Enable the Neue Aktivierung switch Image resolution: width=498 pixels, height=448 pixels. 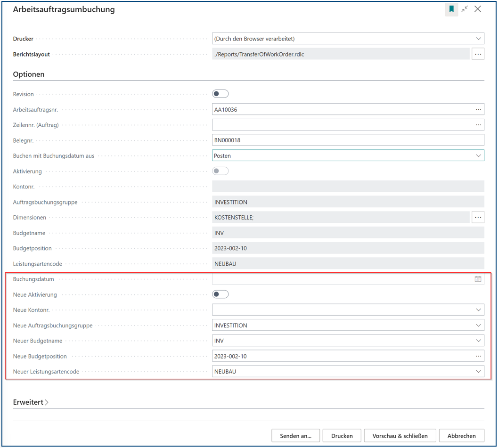(220, 294)
